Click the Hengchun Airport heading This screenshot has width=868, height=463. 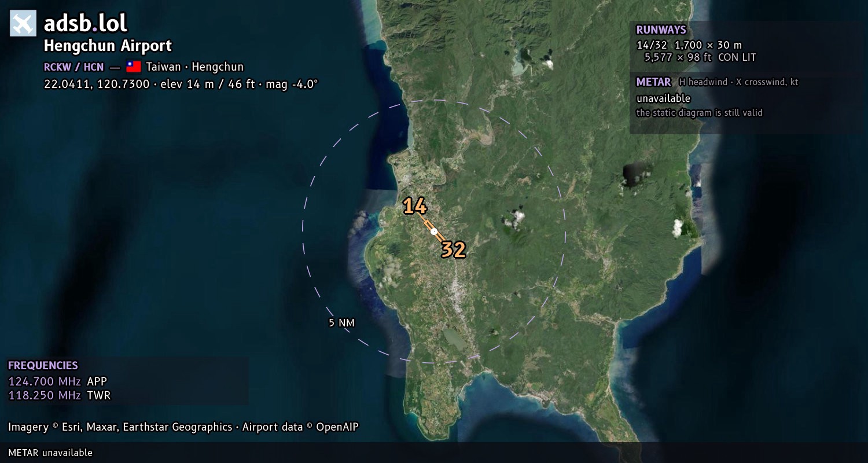point(108,46)
